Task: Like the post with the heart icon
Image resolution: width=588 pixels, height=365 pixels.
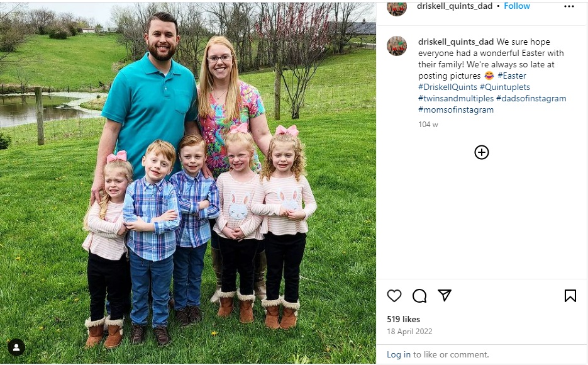Action: [394, 296]
